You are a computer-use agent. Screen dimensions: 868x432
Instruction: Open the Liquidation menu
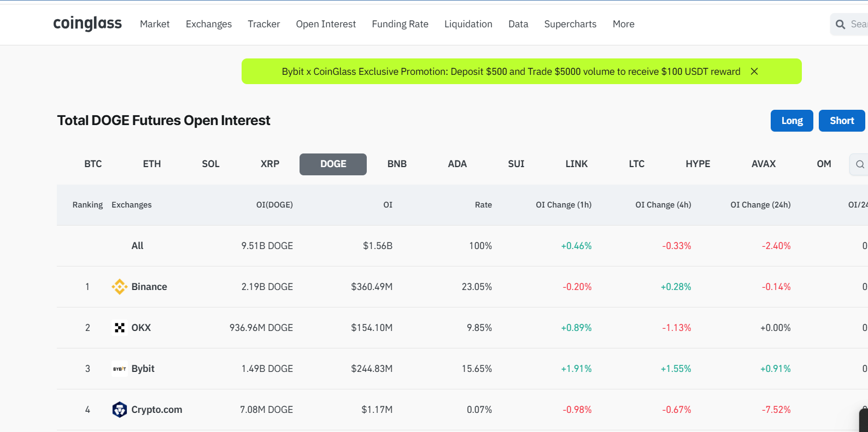point(468,24)
